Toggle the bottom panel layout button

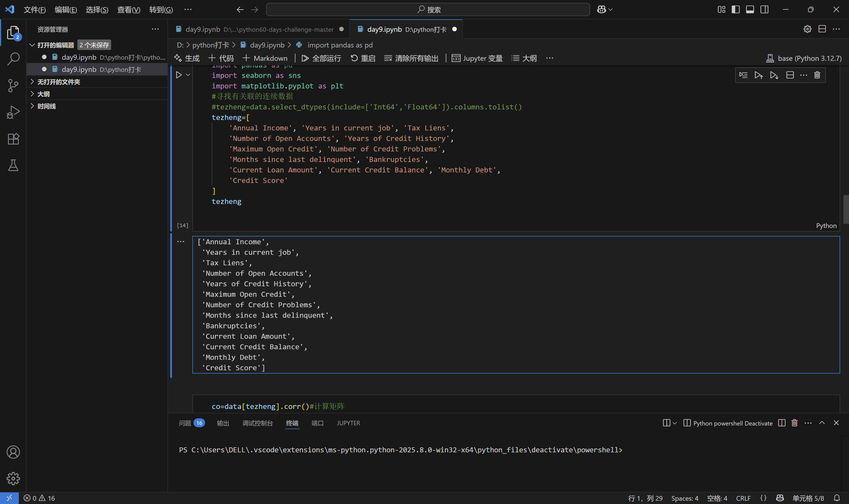coord(750,9)
